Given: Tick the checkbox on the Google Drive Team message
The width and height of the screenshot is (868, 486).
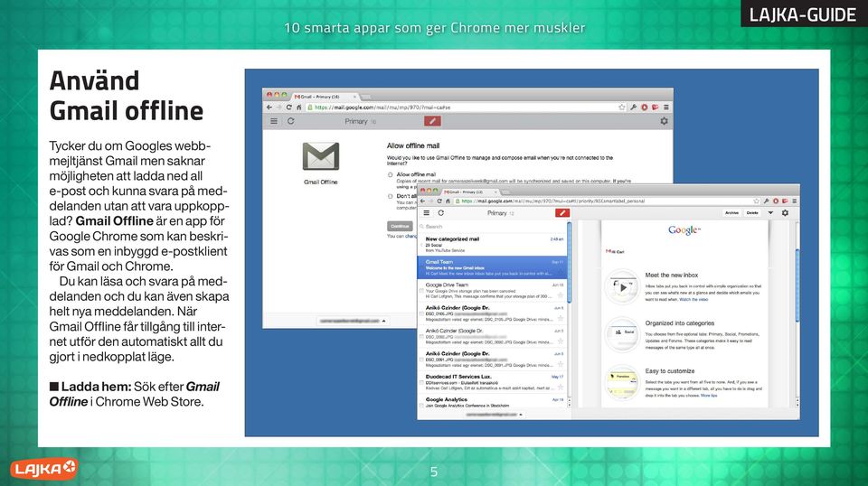Looking at the screenshot, I should click(422, 291).
